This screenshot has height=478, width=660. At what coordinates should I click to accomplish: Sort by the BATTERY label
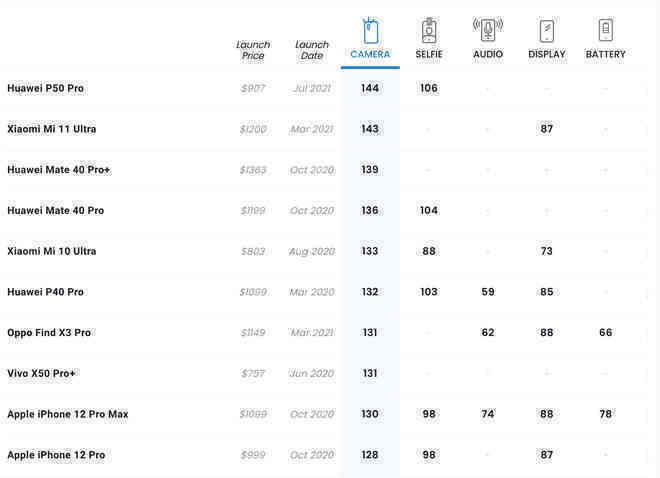point(606,54)
